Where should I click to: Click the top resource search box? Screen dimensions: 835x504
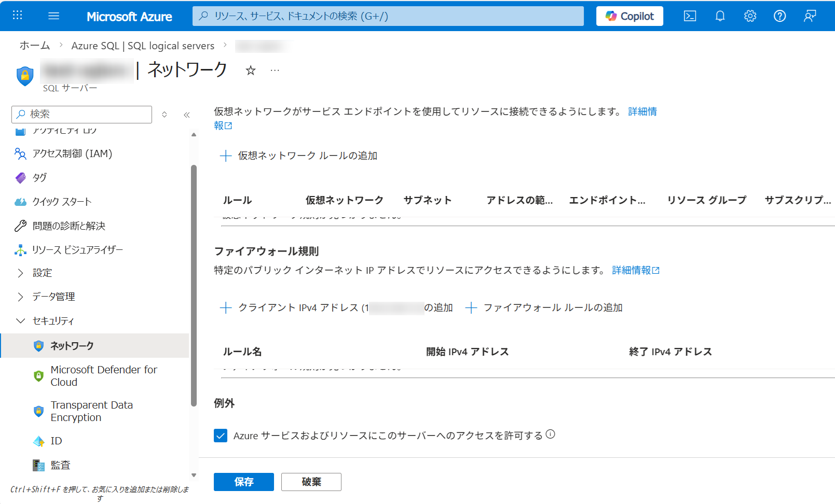[x=388, y=16]
